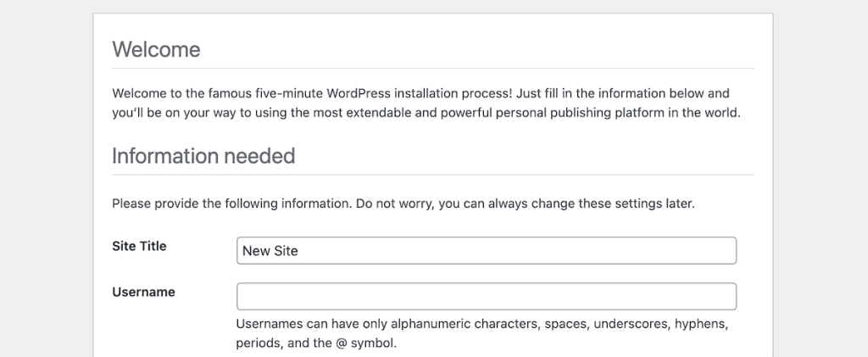This screenshot has width=868, height=357.
Task: Click the welcome paragraph about five-minute installation
Action: [426, 103]
